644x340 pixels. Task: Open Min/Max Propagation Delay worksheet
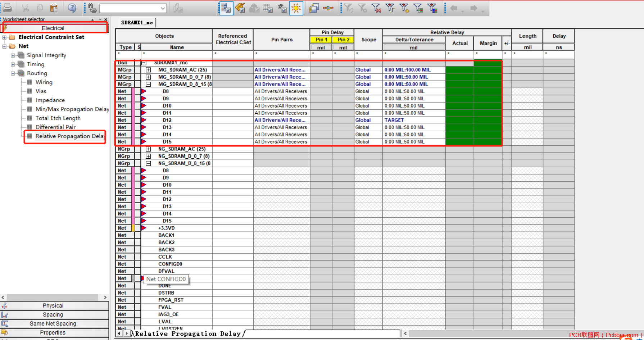pyautogui.click(x=72, y=109)
